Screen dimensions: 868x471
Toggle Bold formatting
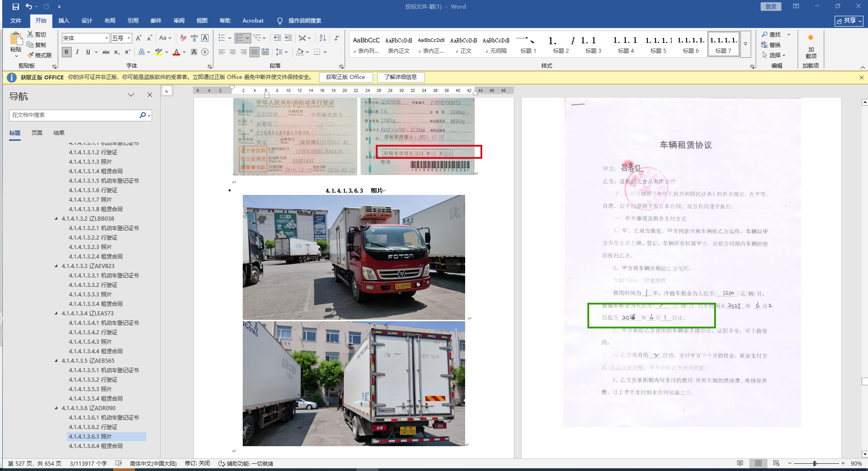click(x=67, y=52)
